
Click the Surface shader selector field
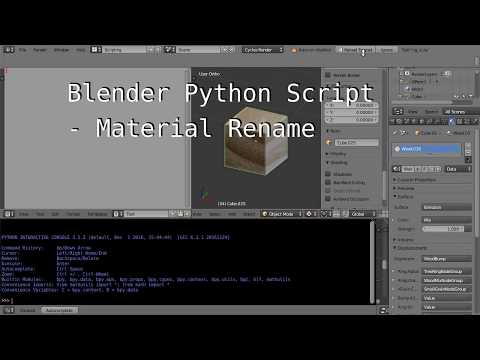coord(447,207)
